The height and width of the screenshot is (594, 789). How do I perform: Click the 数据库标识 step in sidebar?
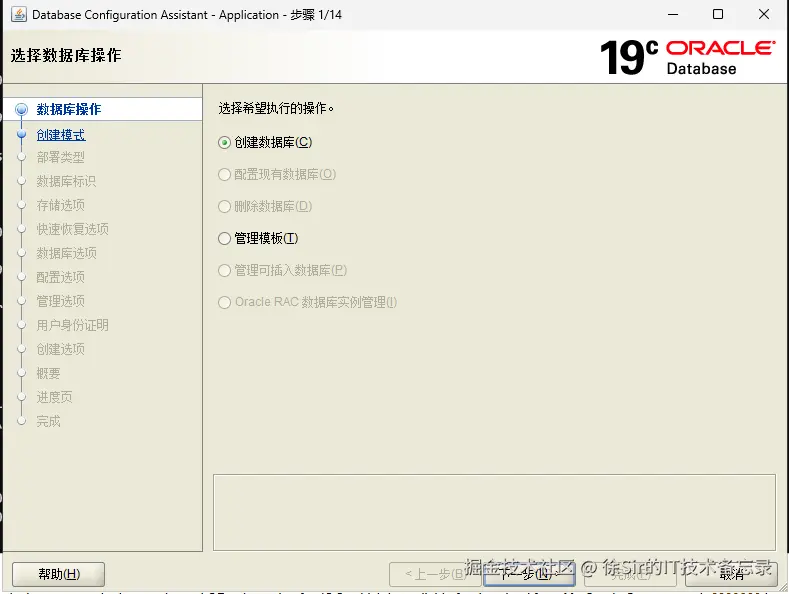66,181
